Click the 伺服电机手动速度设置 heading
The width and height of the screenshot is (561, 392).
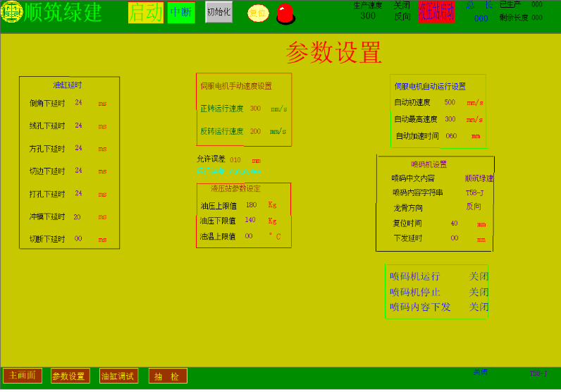(x=236, y=86)
